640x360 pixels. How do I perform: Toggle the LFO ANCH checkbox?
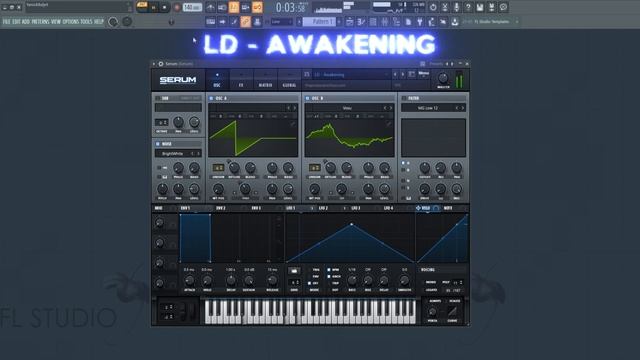[329, 276]
